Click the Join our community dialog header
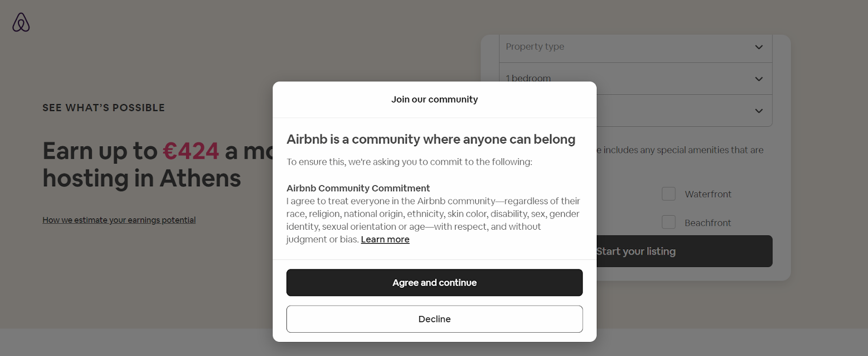Screen dimensions: 868x356 [x=434, y=99]
